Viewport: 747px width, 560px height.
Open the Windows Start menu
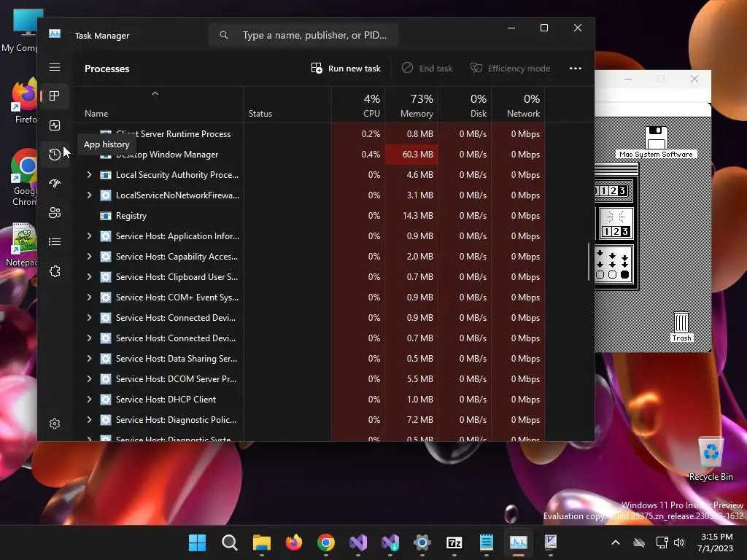pos(197,542)
